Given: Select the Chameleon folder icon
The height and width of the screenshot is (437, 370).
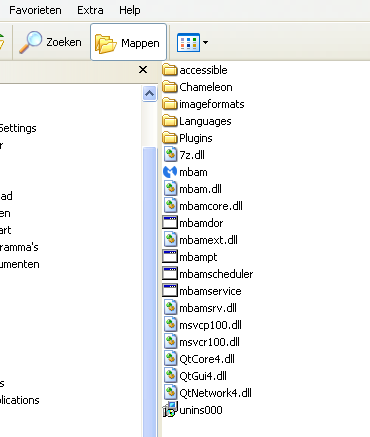Looking at the screenshot, I should pyautogui.click(x=170, y=87).
